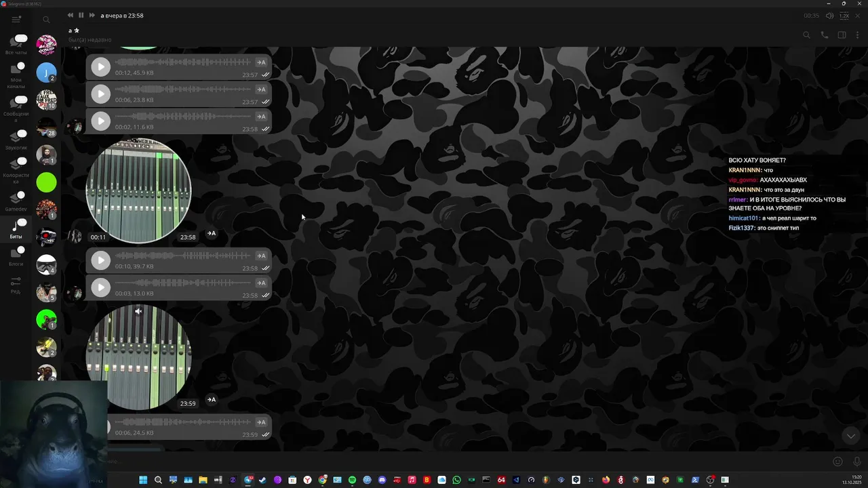Seek in the 24.5 KB voice waveform
The height and width of the screenshot is (488, 868).
click(x=183, y=422)
